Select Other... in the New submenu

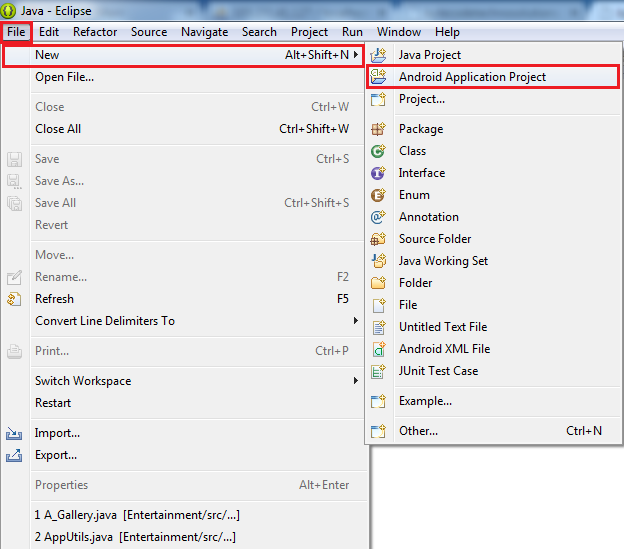coord(418,431)
